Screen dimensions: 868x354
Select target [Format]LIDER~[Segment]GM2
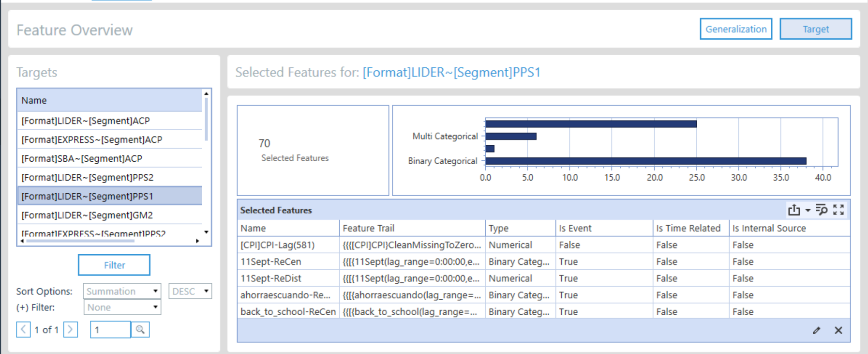(110, 215)
